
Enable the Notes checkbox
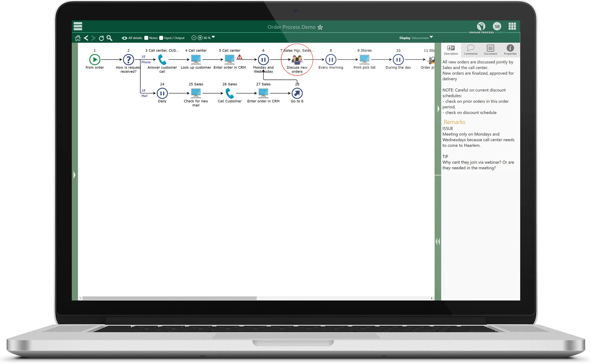click(x=146, y=38)
